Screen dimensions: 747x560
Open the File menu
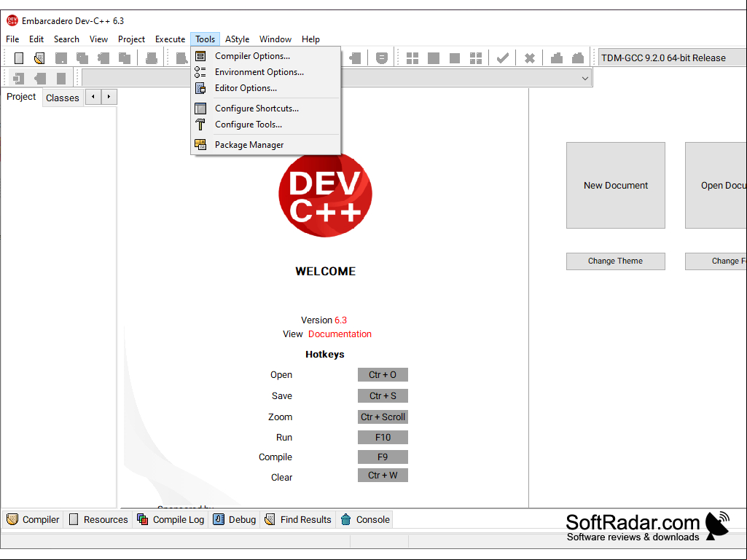12,39
